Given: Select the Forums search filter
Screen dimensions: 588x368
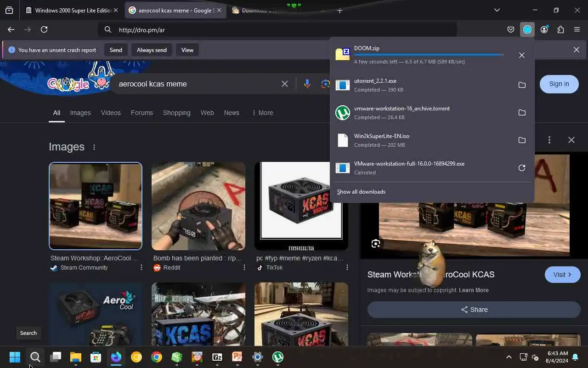Looking at the screenshot, I should 142,113.
